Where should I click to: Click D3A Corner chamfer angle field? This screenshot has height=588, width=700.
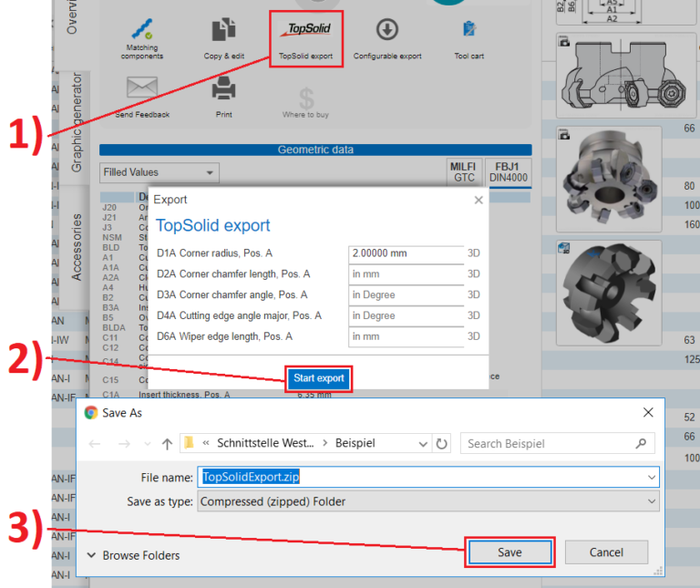coord(407,294)
